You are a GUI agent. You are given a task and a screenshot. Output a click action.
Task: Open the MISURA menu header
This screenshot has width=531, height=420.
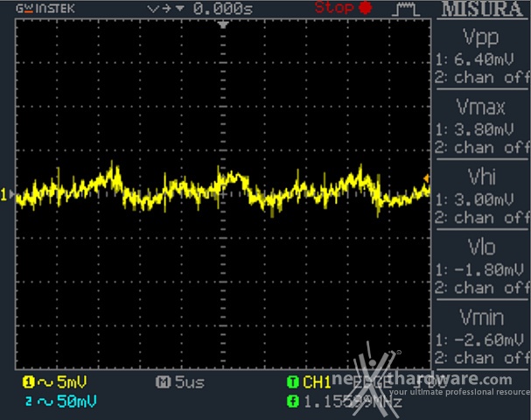coord(483,9)
